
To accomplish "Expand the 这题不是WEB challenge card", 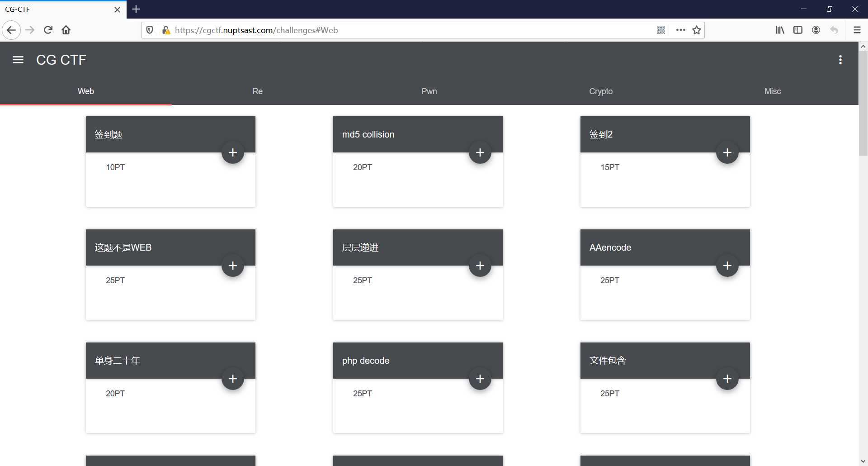I will (x=233, y=266).
